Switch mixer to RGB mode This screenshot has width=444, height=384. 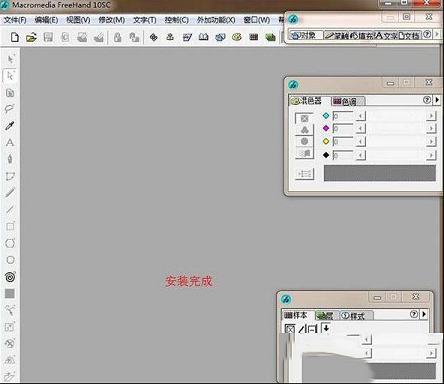[x=304, y=130]
